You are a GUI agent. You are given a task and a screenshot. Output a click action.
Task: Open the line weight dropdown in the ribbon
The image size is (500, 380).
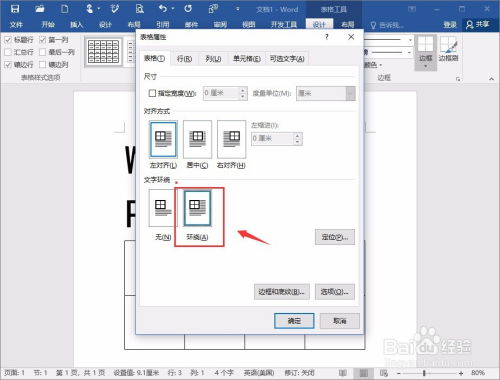point(410,52)
